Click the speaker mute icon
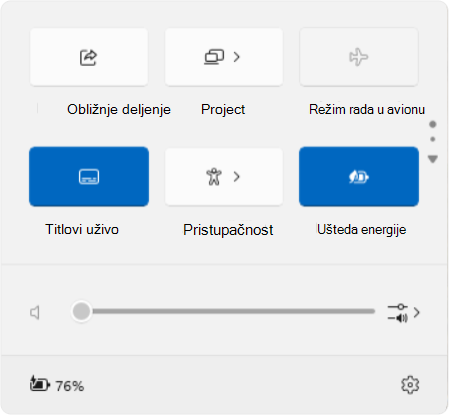Viewport: 449px width, 415px height. click(35, 312)
